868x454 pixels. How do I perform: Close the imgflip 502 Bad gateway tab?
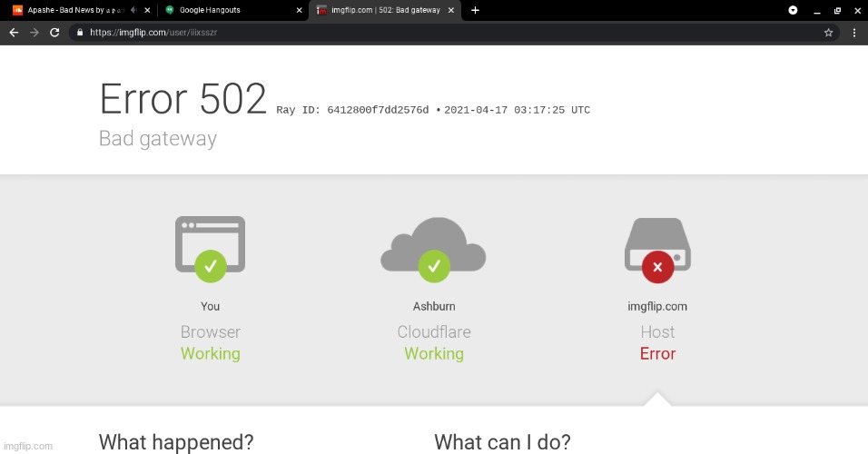[x=451, y=10]
